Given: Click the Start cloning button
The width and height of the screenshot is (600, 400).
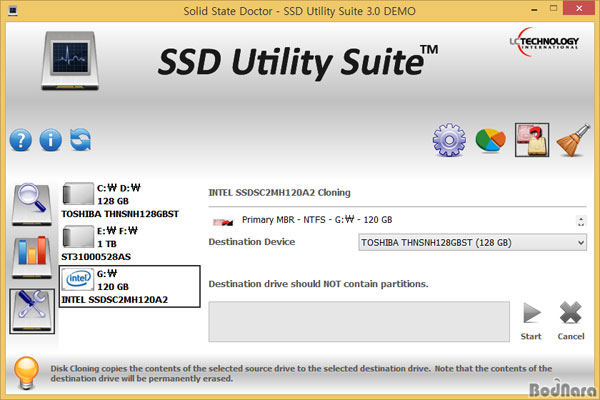Looking at the screenshot, I should [x=532, y=321].
